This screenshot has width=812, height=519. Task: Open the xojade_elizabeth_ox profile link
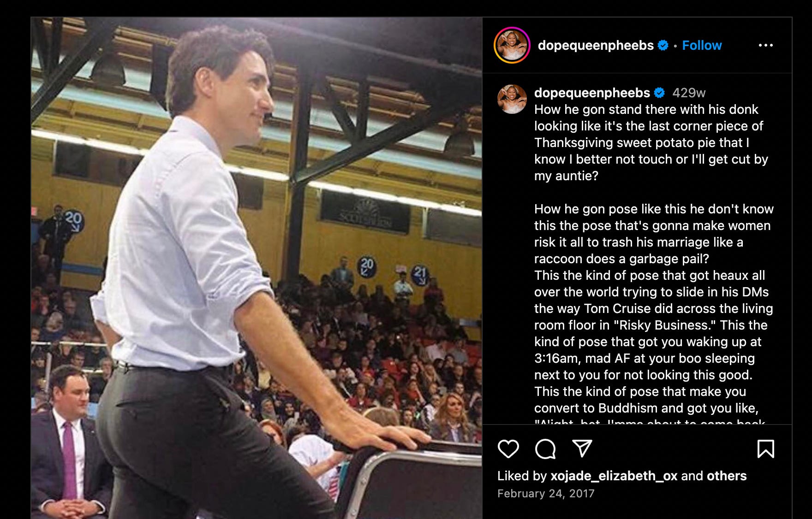pos(614,476)
